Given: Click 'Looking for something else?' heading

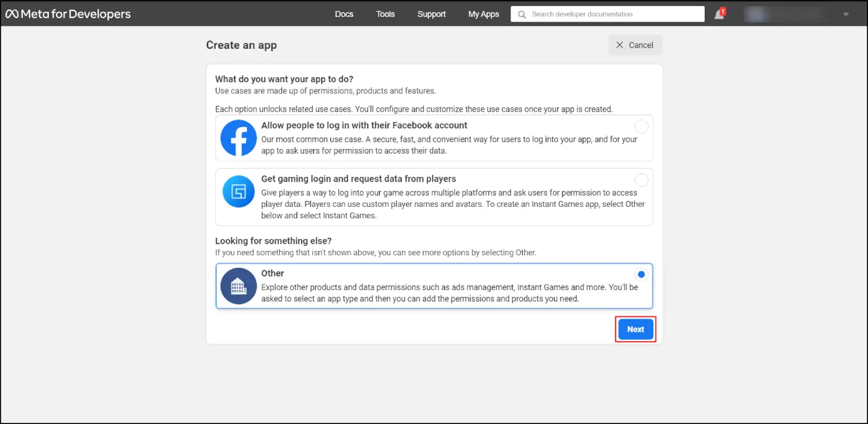Looking at the screenshot, I should point(274,241).
